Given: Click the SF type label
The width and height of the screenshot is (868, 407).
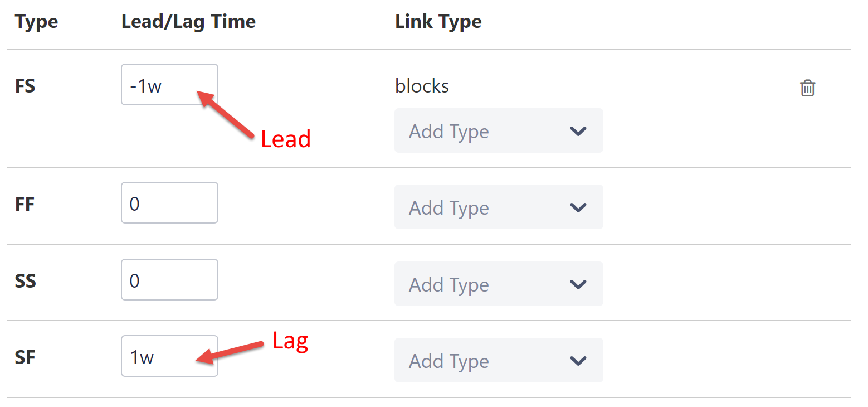Looking at the screenshot, I should click(x=24, y=357).
